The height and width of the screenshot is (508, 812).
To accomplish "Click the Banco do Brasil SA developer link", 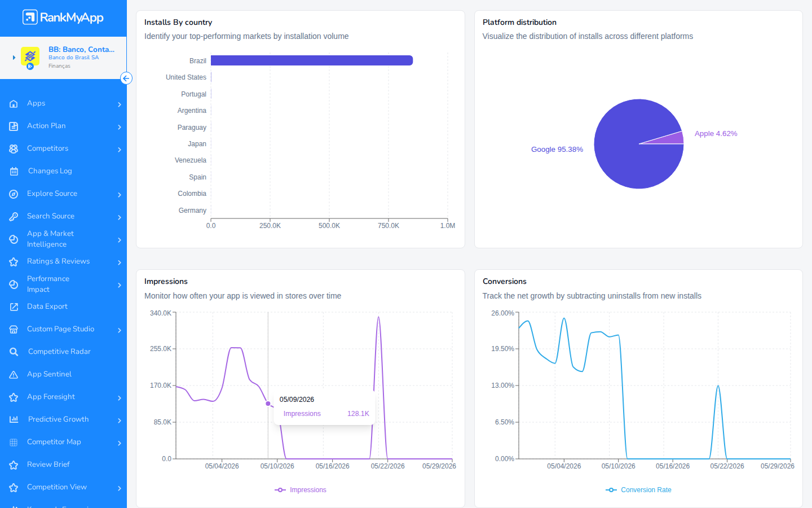I will point(73,58).
